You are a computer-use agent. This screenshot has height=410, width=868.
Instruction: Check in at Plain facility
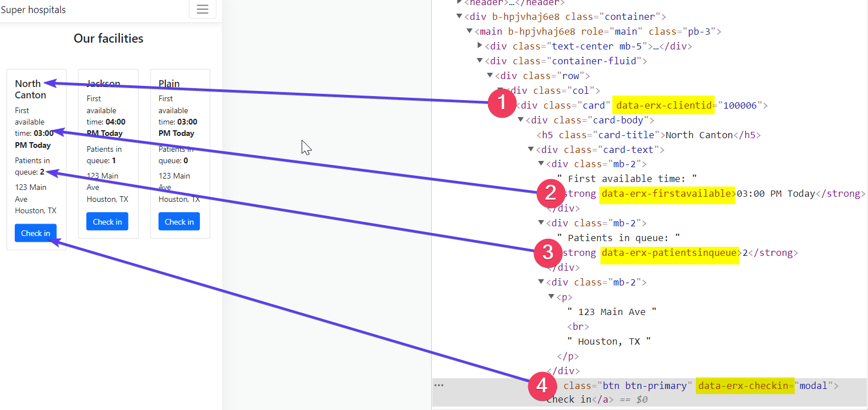tap(179, 222)
